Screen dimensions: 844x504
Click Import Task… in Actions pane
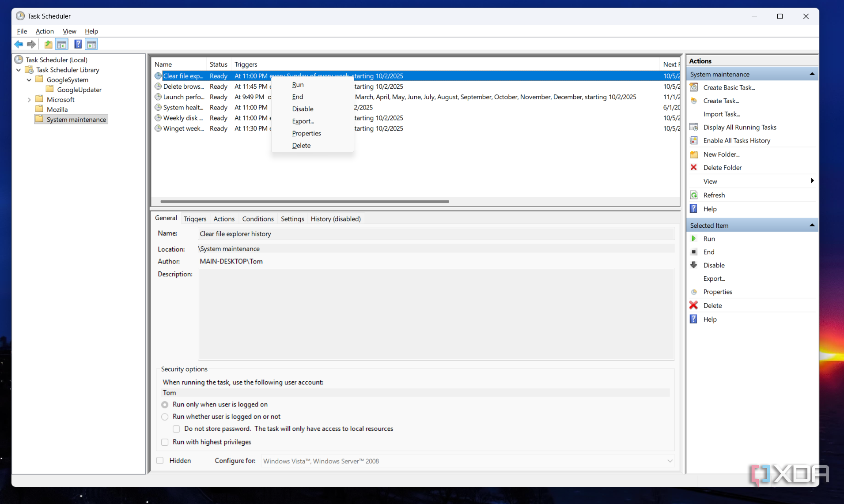pyautogui.click(x=722, y=114)
